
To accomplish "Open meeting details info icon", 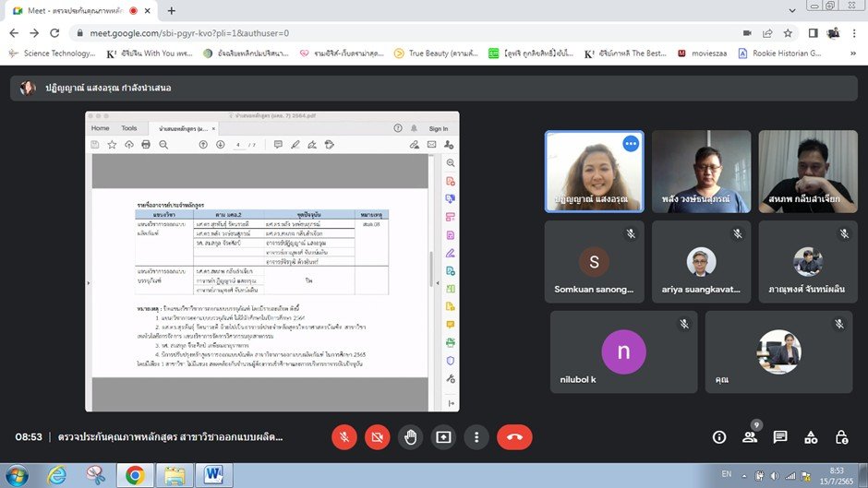I will pyautogui.click(x=719, y=437).
